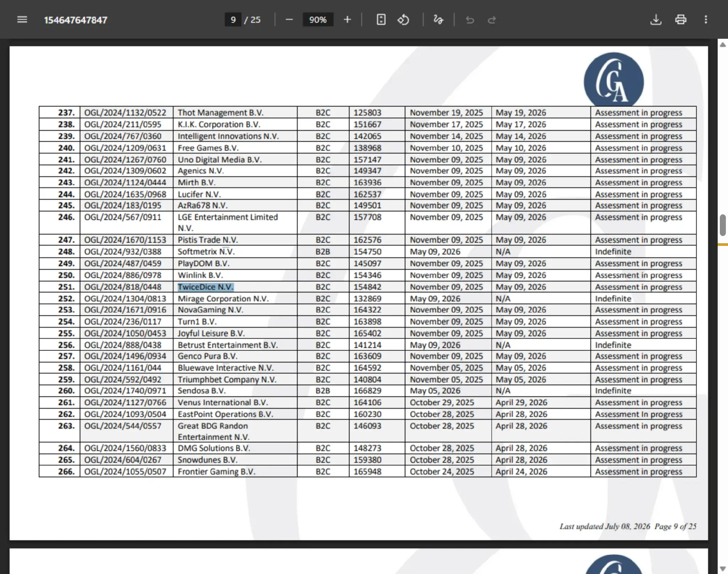Open the sidebar menu (hamburger icon)
The height and width of the screenshot is (574, 728).
[x=22, y=20]
